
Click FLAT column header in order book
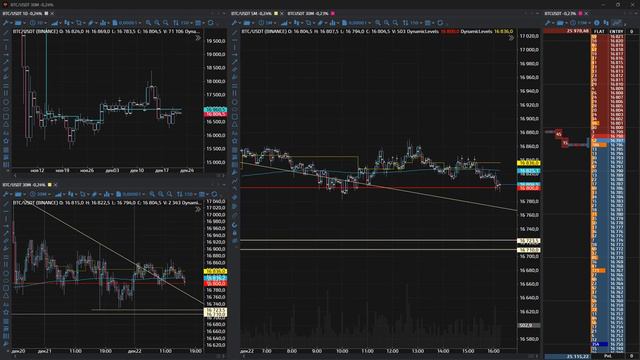point(599,31)
